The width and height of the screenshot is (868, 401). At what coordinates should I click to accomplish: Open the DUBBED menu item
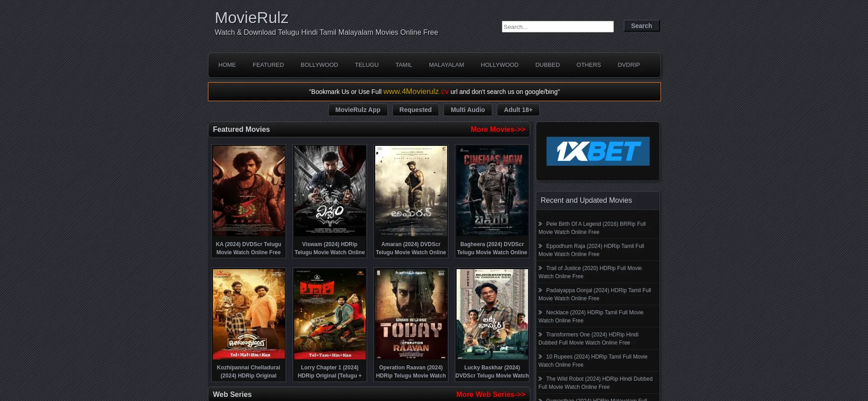(547, 65)
